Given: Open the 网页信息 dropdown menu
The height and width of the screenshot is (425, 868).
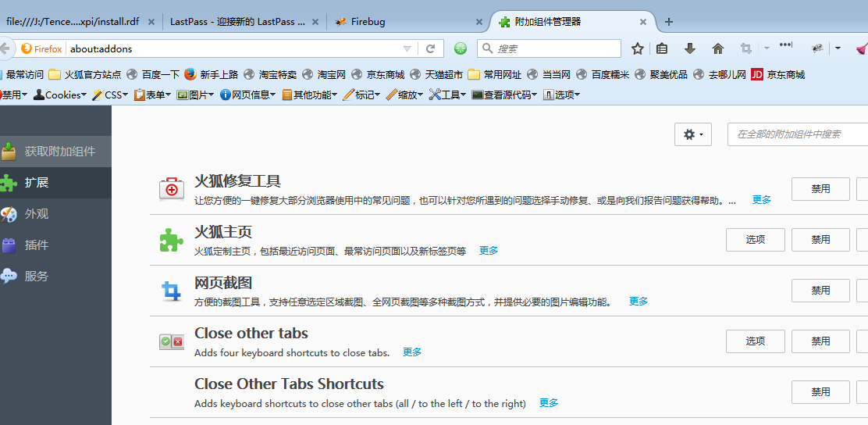Looking at the screenshot, I should (x=247, y=95).
